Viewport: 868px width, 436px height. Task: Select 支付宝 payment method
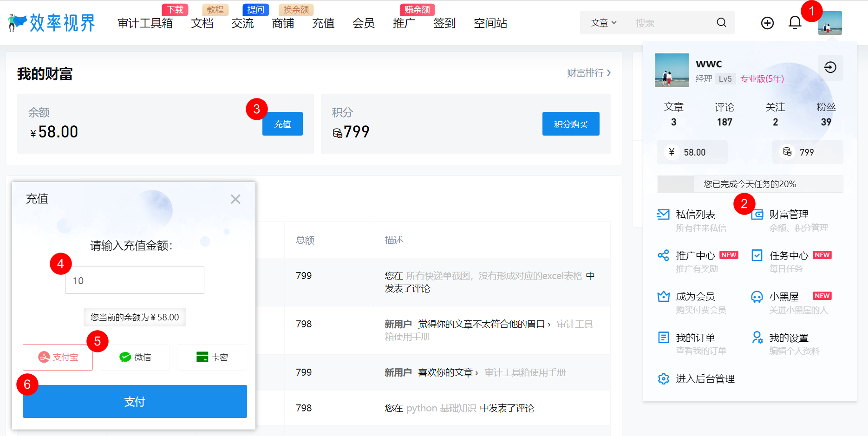coord(58,357)
